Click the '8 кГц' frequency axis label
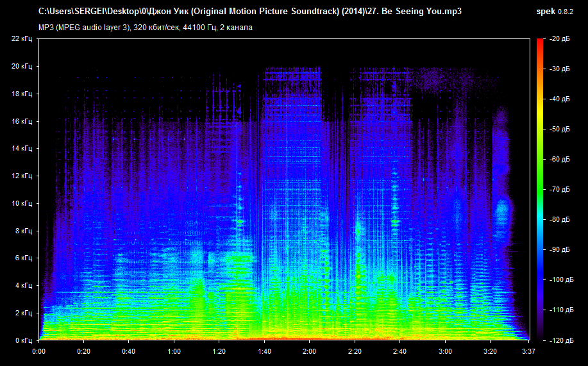This screenshot has width=588, height=366. coord(24,231)
